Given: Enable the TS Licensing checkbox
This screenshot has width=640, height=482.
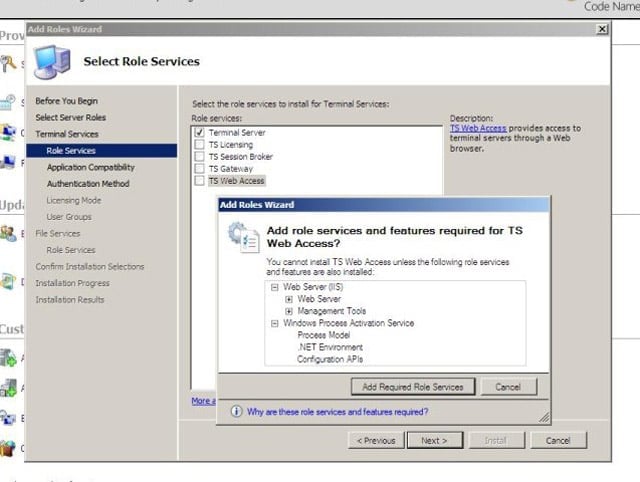Looking at the screenshot, I should point(199,144).
